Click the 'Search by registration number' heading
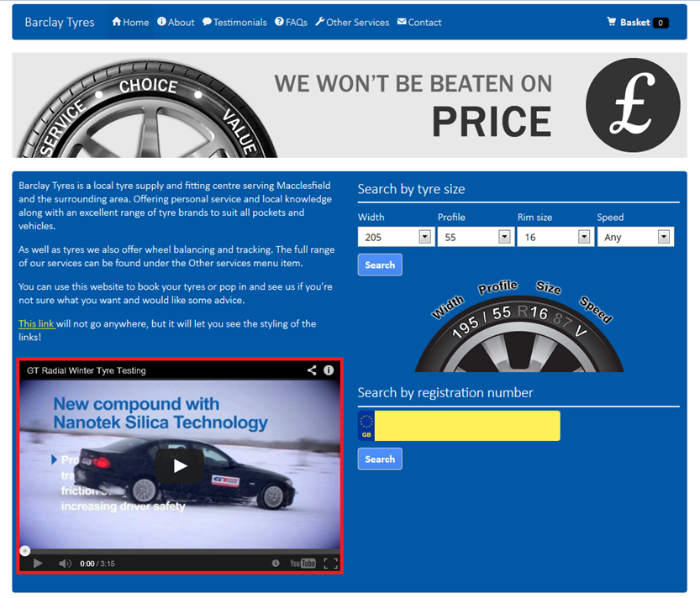The height and width of the screenshot is (598, 700). click(445, 393)
